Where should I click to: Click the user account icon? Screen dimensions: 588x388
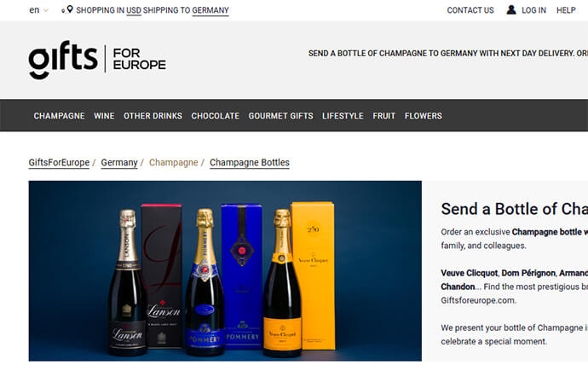511,9
